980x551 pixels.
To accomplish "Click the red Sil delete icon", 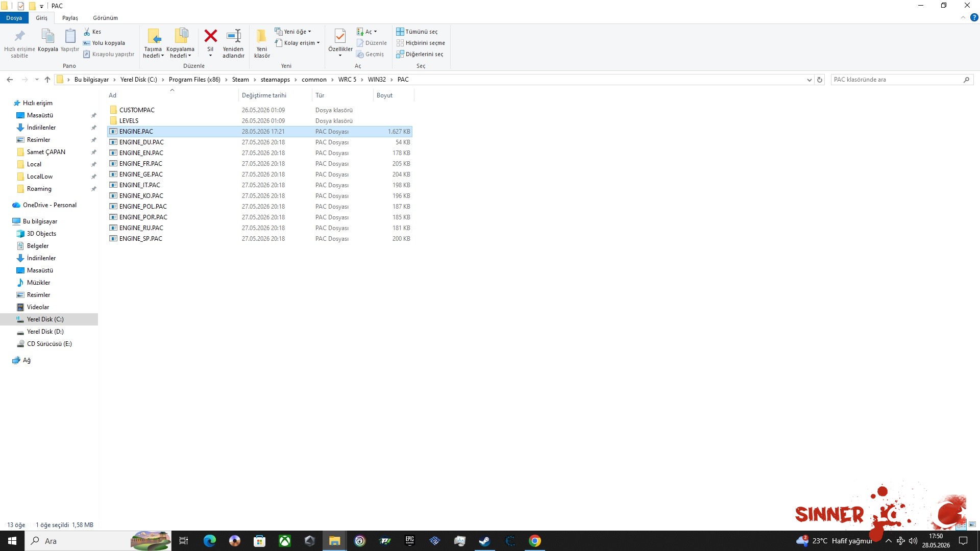I will click(210, 36).
